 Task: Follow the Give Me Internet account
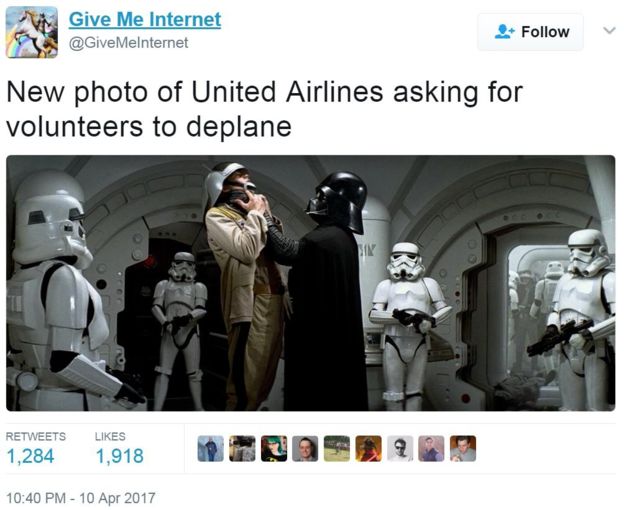point(531,32)
